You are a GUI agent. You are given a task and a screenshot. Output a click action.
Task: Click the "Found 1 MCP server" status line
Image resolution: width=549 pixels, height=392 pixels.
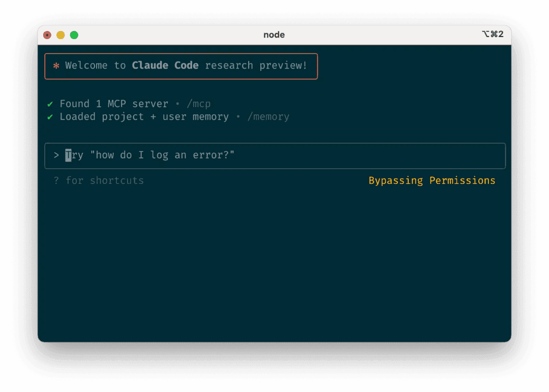[x=114, y=104]
